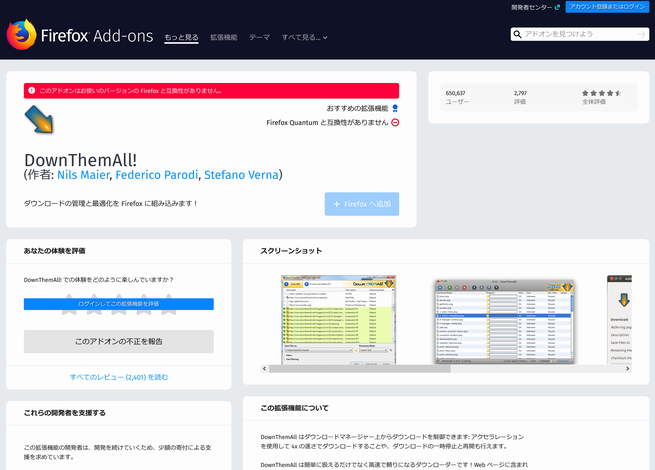Click the Firefox logo icon
Viewport: 655px width, 470px height.
click(21, 36)
